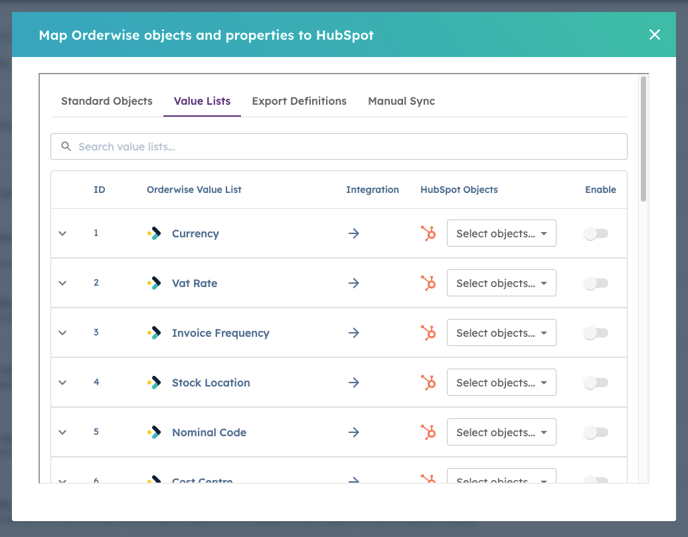Screen dimensions: 688x537
Task: Close the mapping dialog with the X
Action: click(x=654, y=35)
